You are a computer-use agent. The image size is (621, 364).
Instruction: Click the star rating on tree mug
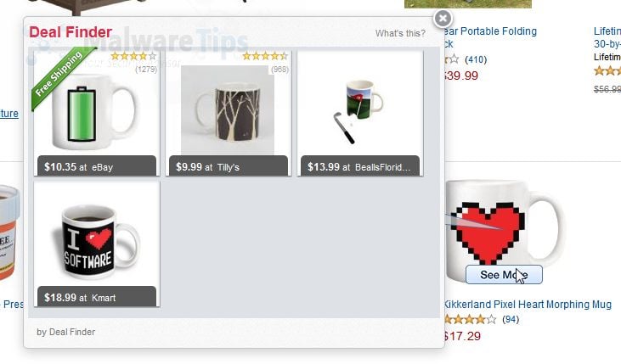click(x=265, y=56)
